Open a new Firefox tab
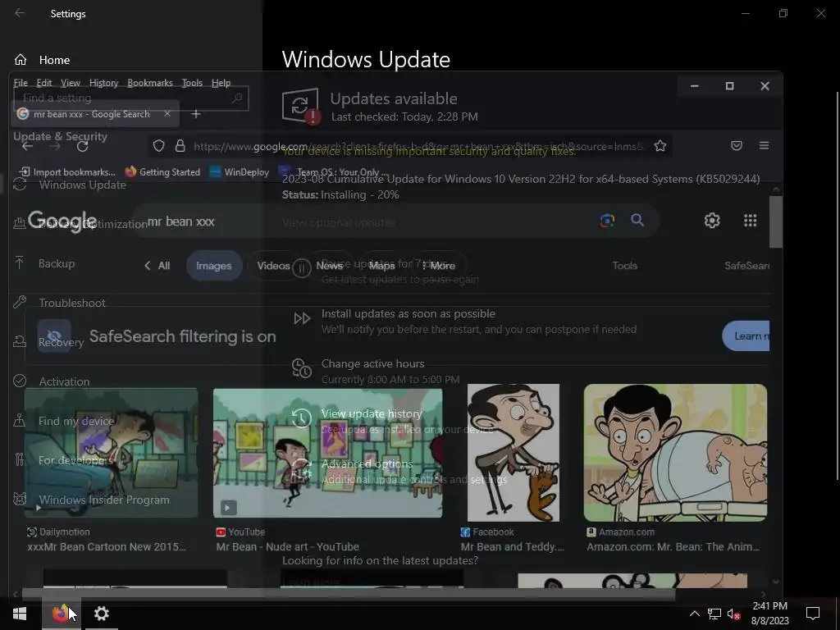Screen dimensions: 840x630 pyautogui.click(x=195, y=114)
